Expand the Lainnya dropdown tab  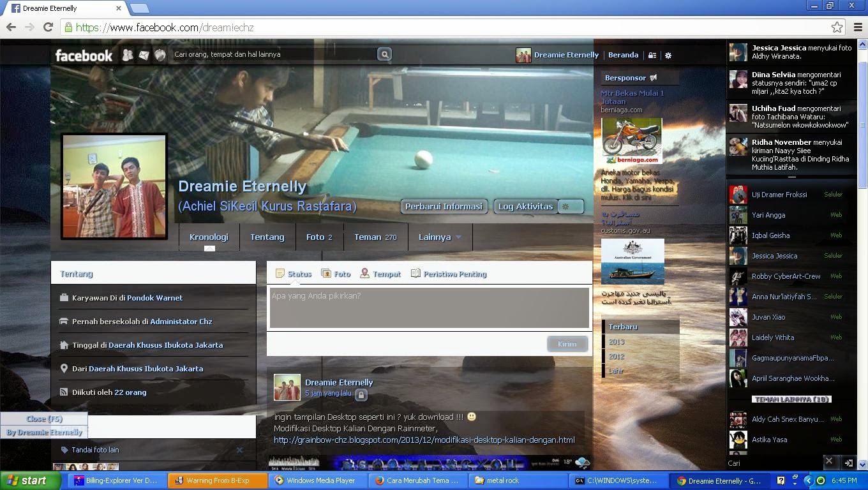[x=440, y=237]
